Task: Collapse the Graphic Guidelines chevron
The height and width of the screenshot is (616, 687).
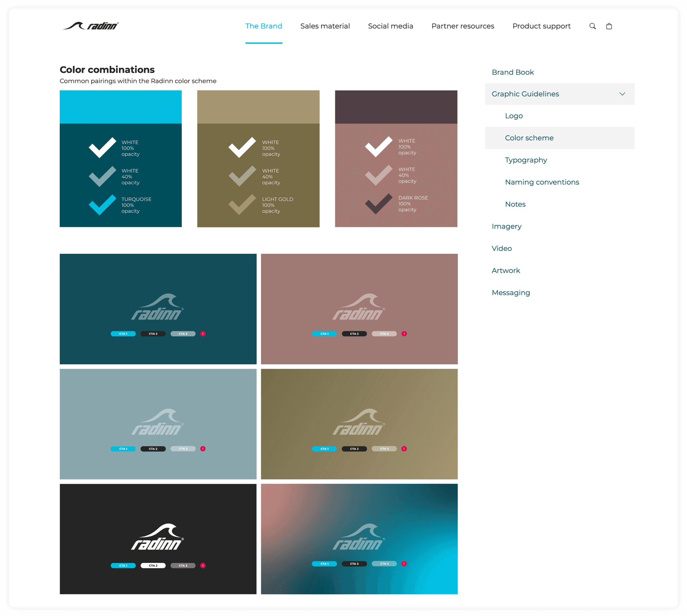Action: point(622,94)
